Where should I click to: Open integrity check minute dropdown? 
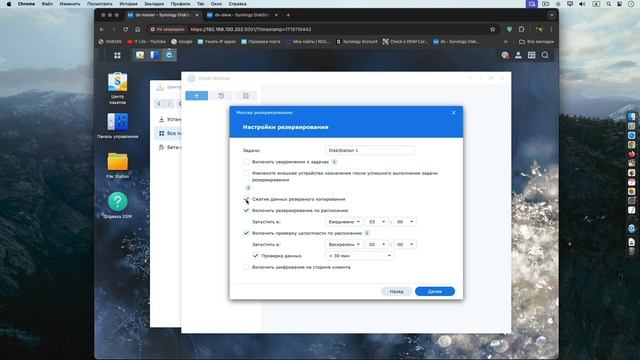405,244
